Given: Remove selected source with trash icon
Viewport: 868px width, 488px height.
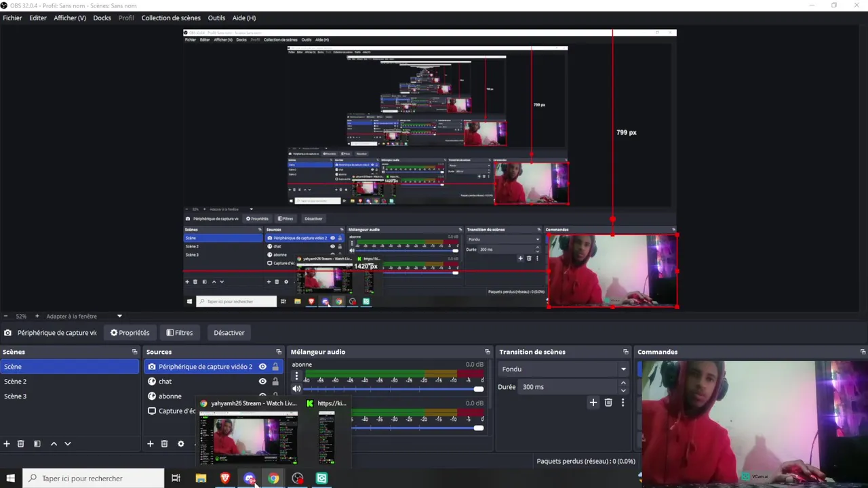Looking at the screenshot, I should coord(164,444).
